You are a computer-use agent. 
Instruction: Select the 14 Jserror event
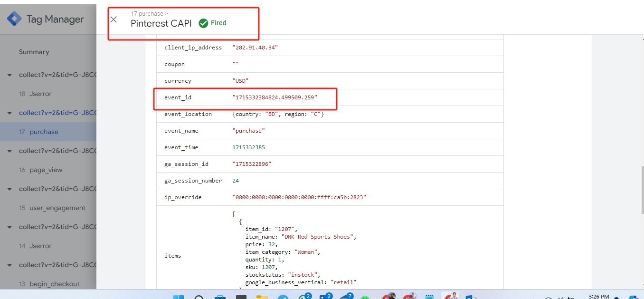click(48, 246)
